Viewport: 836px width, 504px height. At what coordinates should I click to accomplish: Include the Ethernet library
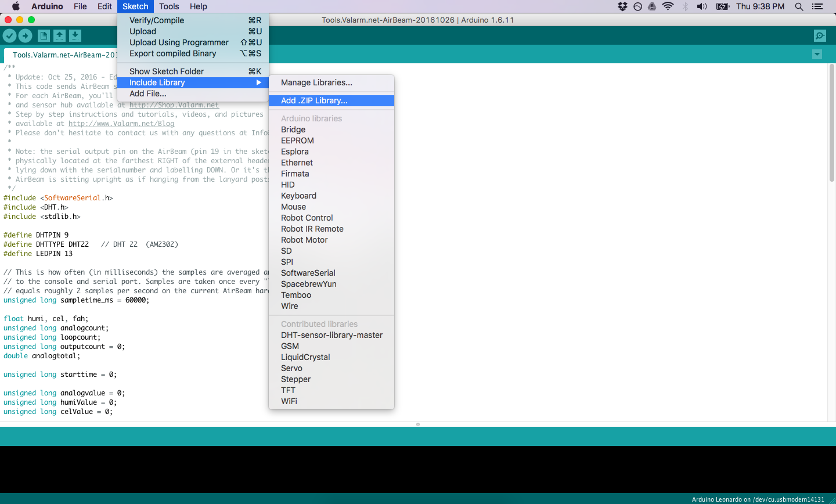331,163
